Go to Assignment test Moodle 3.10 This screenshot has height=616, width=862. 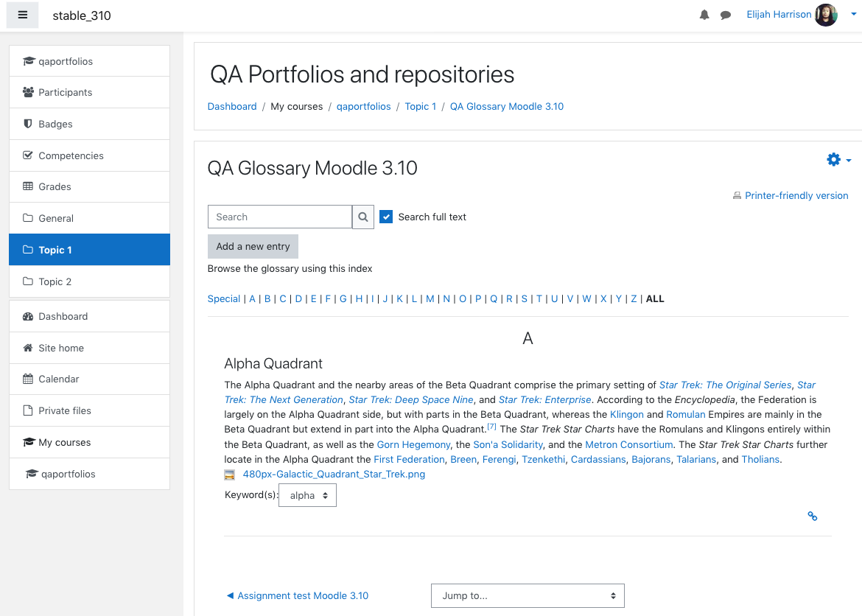(x=303, y=595)
